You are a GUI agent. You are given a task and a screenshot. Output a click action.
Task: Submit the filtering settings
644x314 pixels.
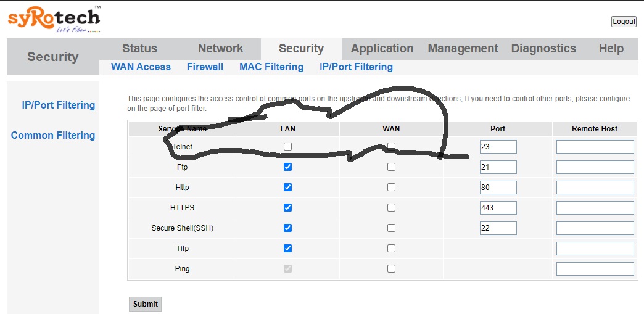[146, 304]
